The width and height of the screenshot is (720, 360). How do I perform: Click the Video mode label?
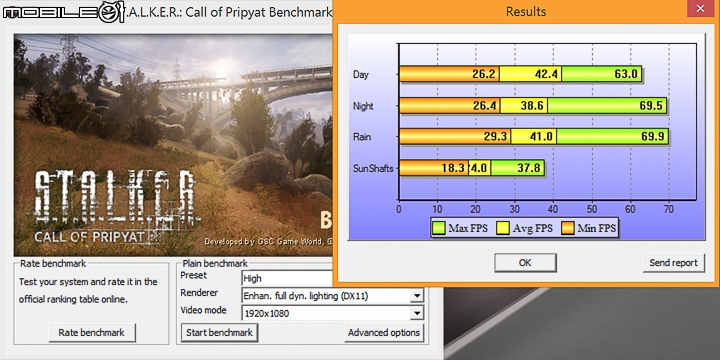tap(203, 310)
